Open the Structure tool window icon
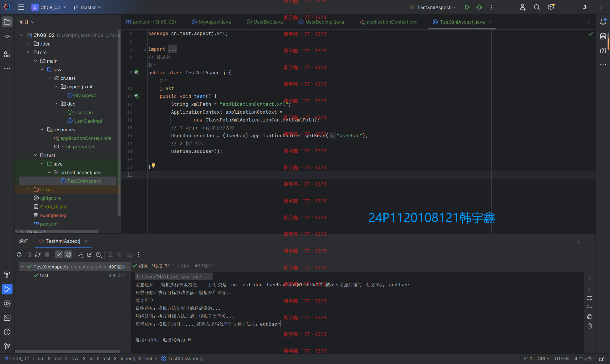This screenshot has height=364, width=610. click(7, 54)
